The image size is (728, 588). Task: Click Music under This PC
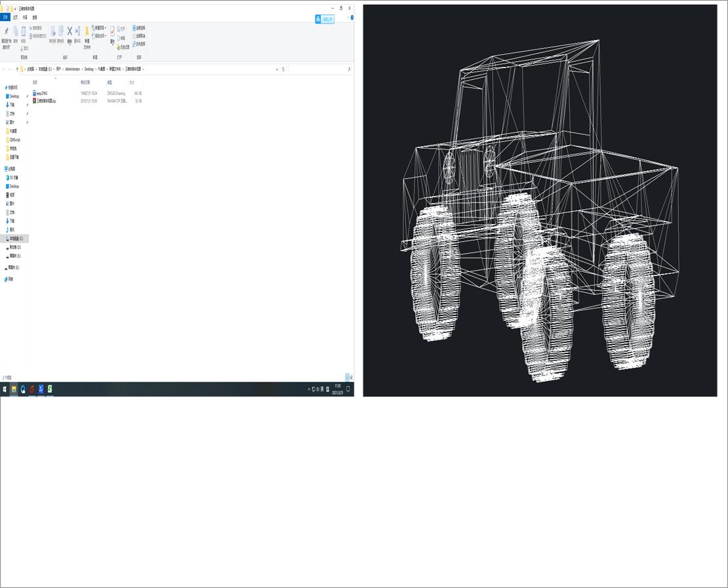[10, 229]
